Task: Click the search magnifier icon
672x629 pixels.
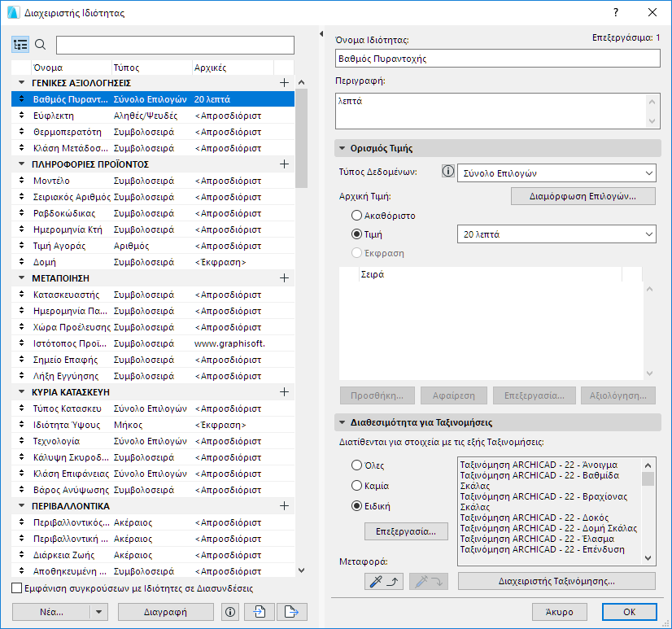Action: (x=41, y=45)
